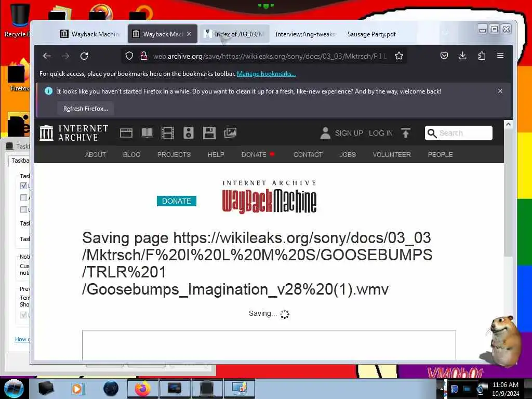Open the HELP menu item
The height and width of the screenshot is (399, 532).
tap(216, 154)
